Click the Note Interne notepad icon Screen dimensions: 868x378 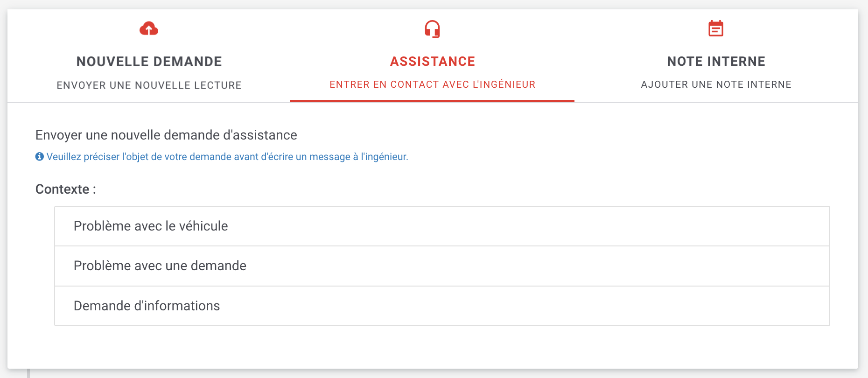pos(716,28)
